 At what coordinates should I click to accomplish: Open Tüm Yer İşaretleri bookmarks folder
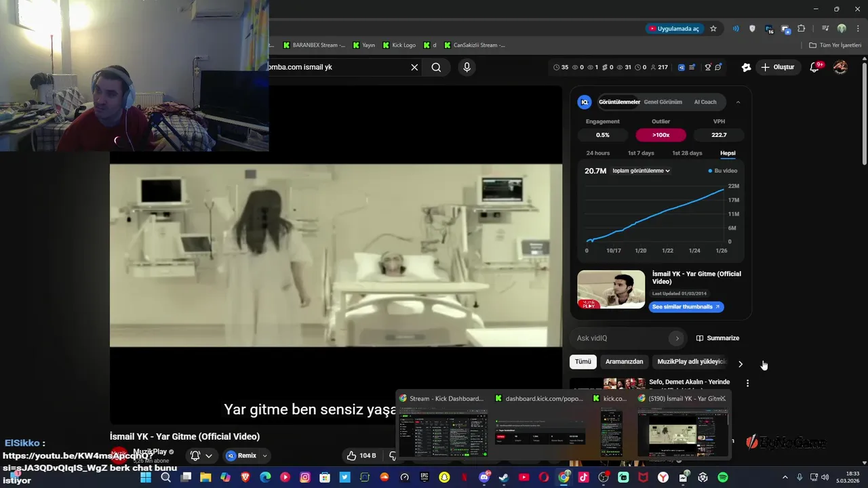pos(835,45)
